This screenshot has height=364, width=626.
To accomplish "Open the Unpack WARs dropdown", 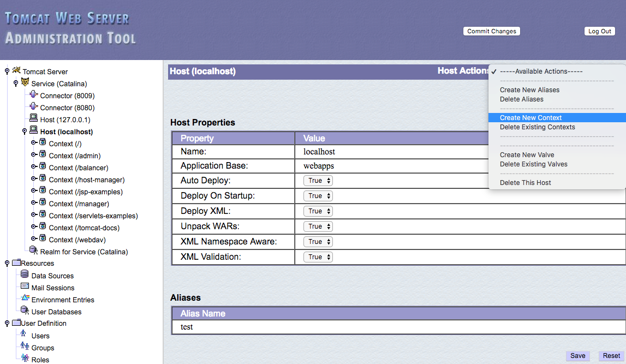I will (318, 226).
